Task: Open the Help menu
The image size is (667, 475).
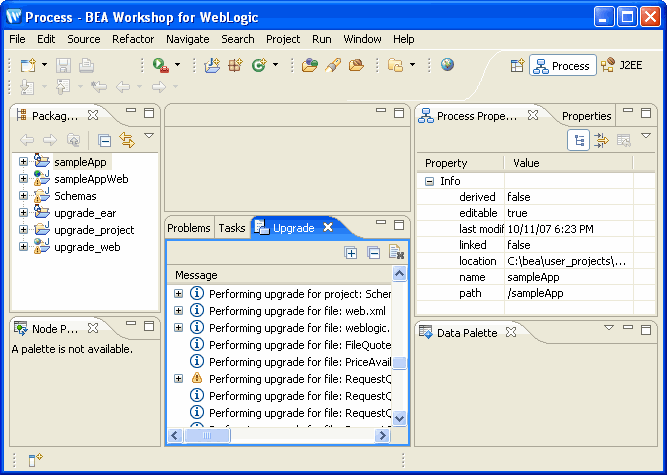Action: point(403,39)
